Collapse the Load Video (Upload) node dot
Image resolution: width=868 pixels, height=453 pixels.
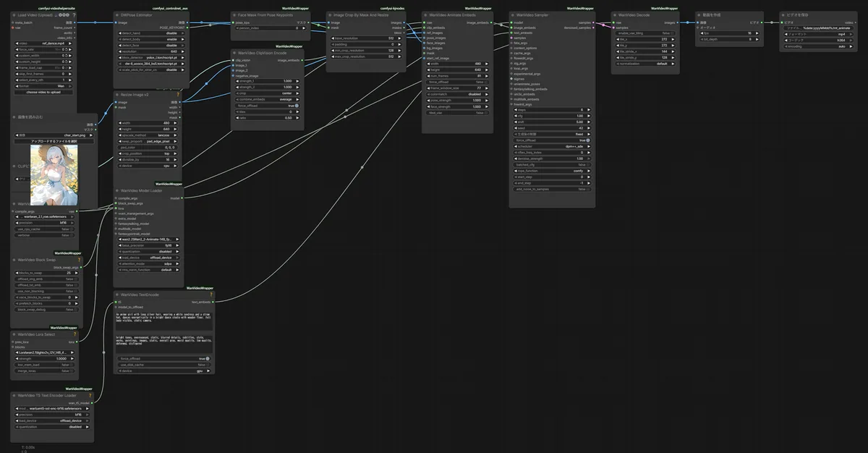pos(14,14)
